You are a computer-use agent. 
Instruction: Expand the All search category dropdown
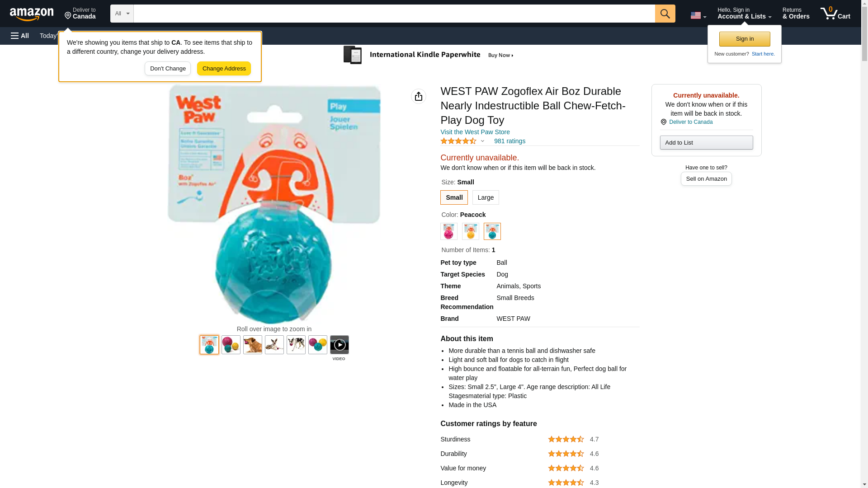tap(122, 14)
